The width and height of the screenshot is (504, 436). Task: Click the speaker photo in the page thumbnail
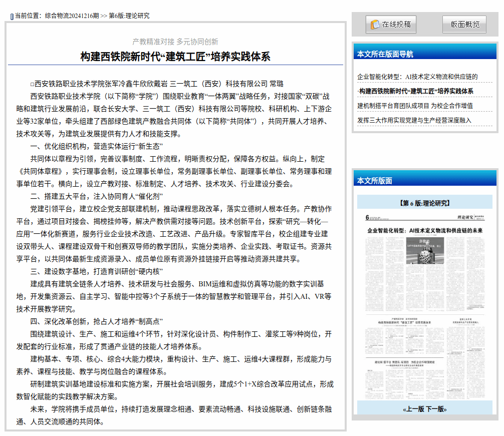(425, 251)
